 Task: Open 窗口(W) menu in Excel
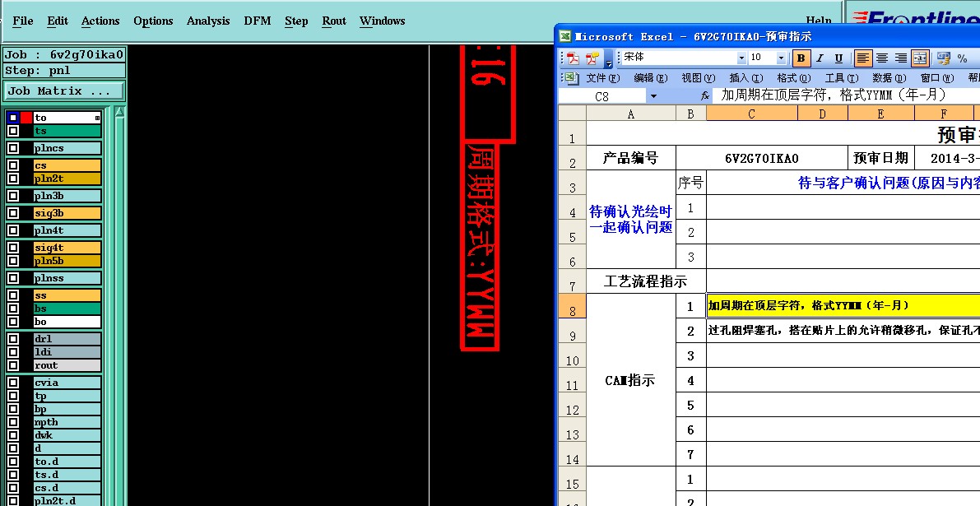pos(937,78)
